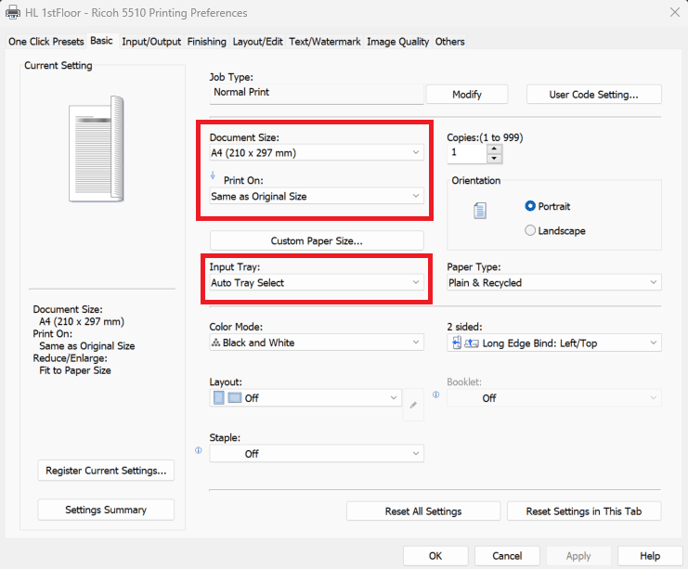The image size is (688, 569).
Task: Select the Basic tab
Action: (101, 41)
